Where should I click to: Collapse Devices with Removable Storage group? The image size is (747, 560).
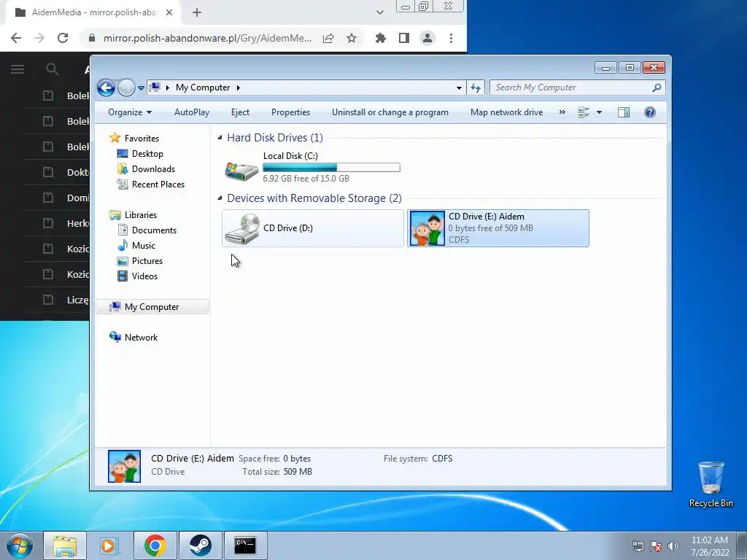(x=220, y=198)
